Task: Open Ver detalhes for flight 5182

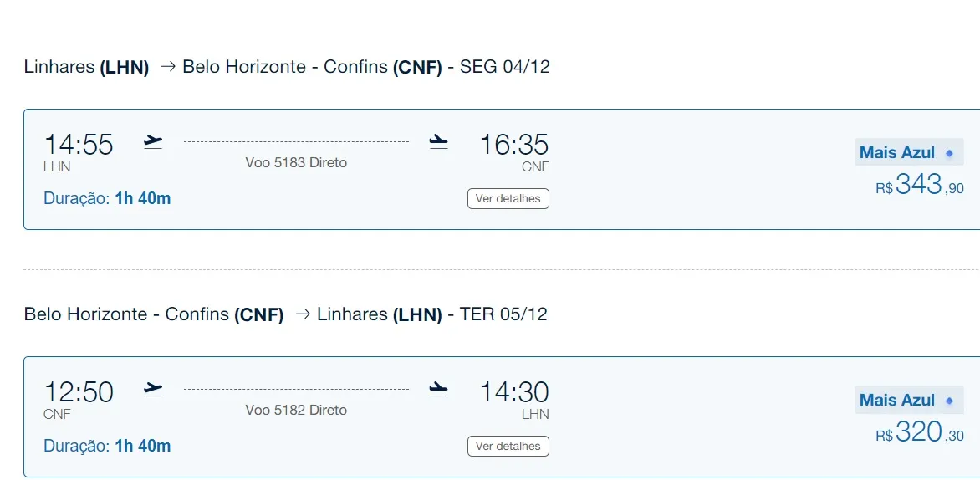Action: (508, 447)
